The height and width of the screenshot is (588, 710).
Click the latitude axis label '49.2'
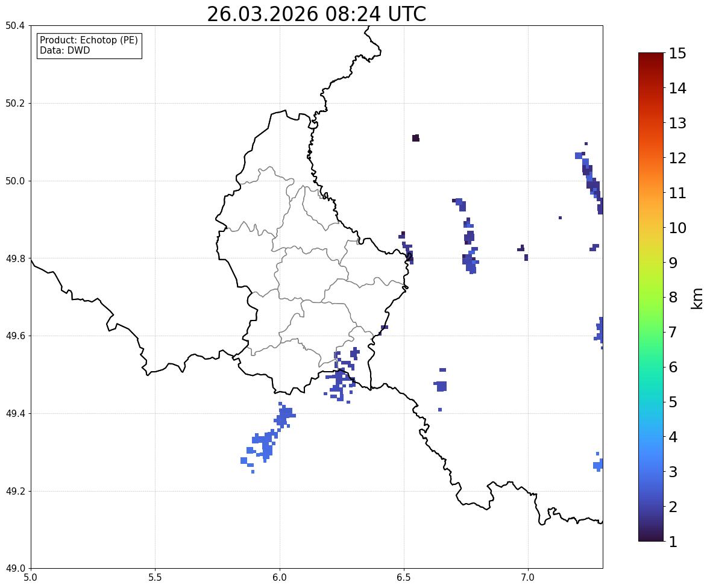[15, 491]
